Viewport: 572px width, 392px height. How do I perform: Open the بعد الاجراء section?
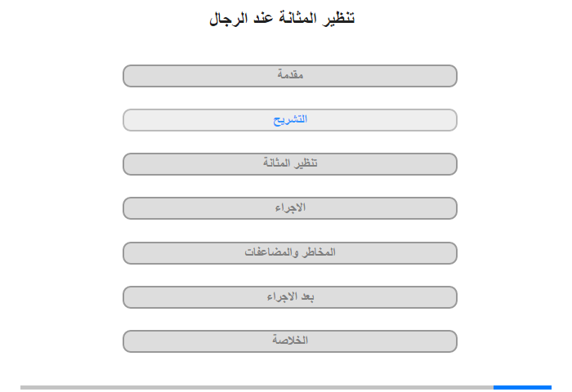[x=289, y=297]
